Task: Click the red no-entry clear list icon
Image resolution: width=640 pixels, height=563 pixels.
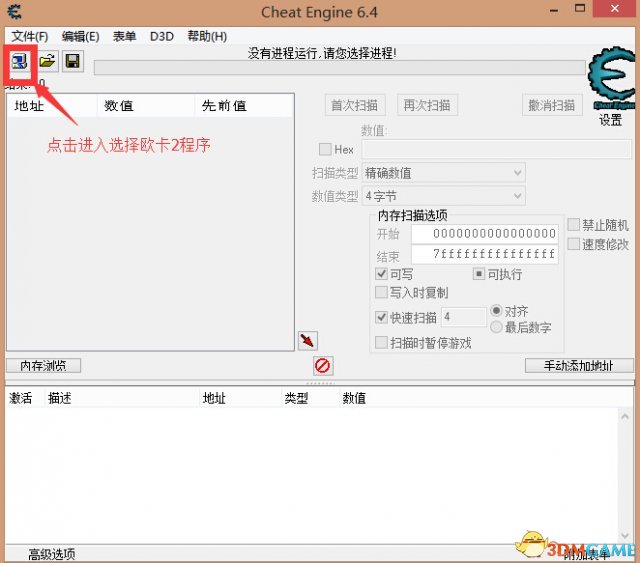Action: (323, 366)
